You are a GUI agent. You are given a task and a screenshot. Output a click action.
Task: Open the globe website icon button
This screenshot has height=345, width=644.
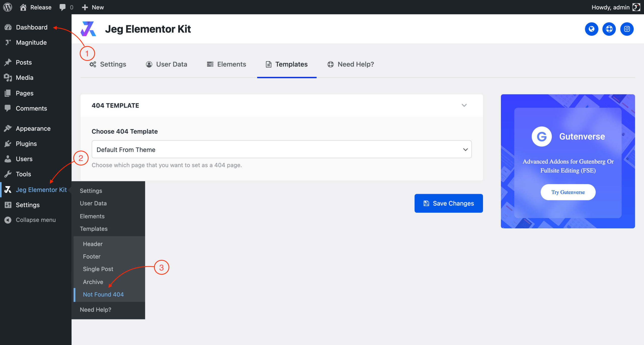[591, 29]
